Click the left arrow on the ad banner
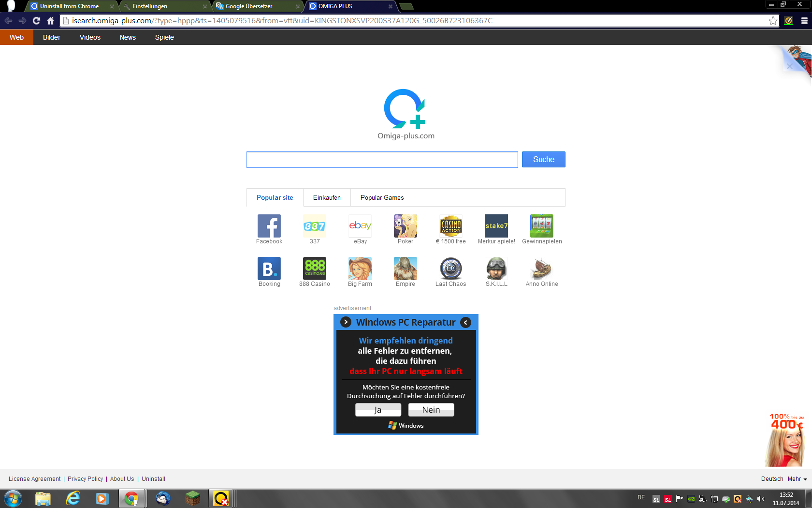The image size is (812, 508). coord(465,322)
